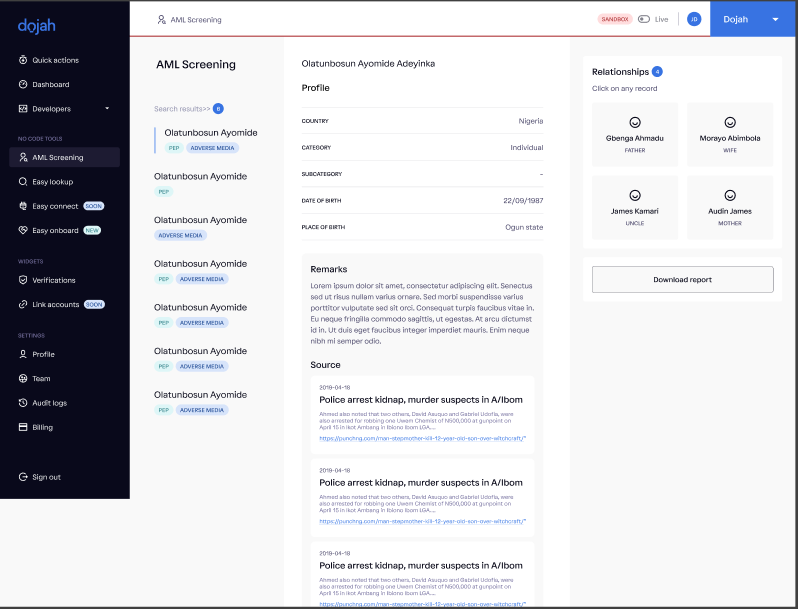Click the Search results>> link
Viewport: 798px width, 609px height.
[x=182, y=109]
